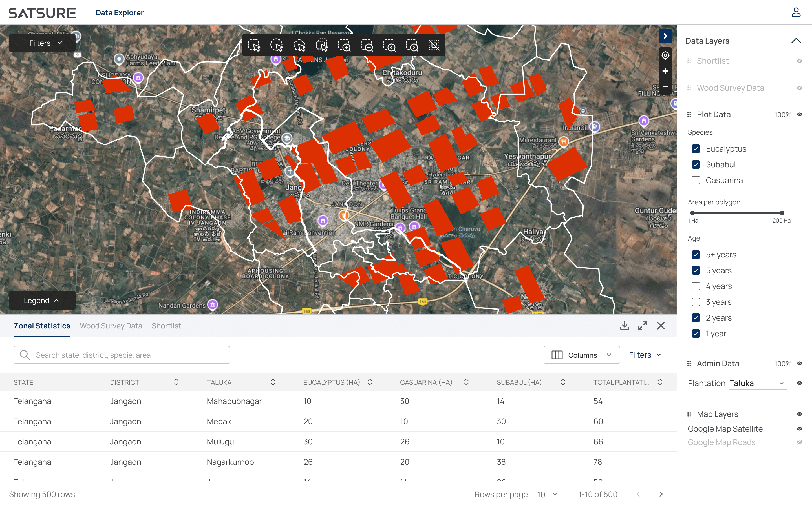The height and width of the screenshot is (507, 812).
Task: Collapse the Data Layers panel
Action: pos(796,41)
